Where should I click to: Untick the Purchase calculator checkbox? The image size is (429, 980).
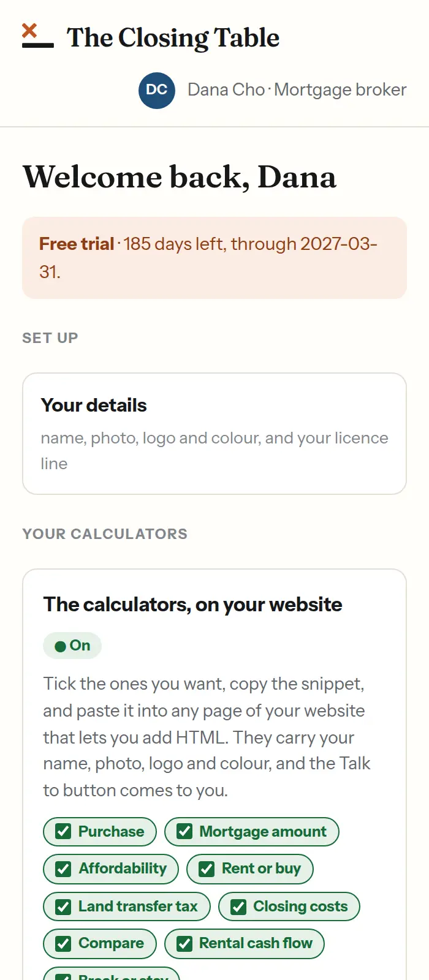pos(63,831)
